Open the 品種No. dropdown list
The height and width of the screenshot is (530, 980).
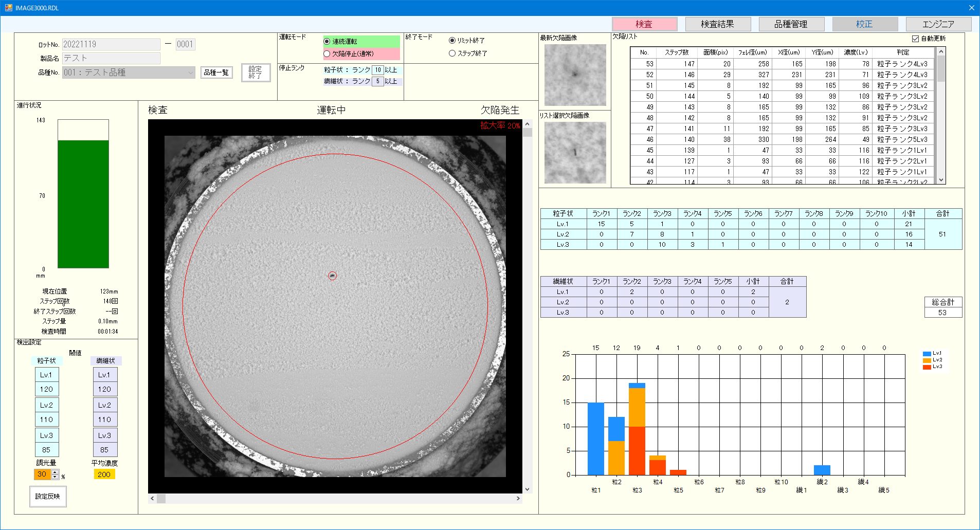pyautogui.click(x=190, y=73)
